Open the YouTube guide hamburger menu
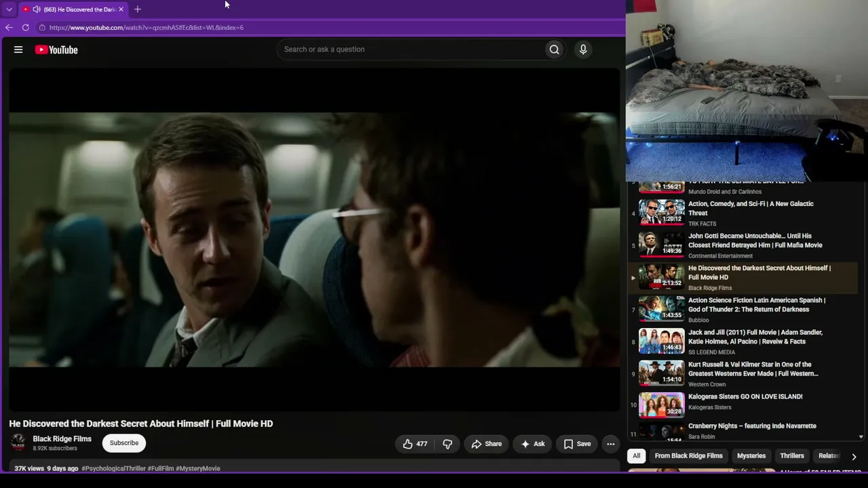 18,49
